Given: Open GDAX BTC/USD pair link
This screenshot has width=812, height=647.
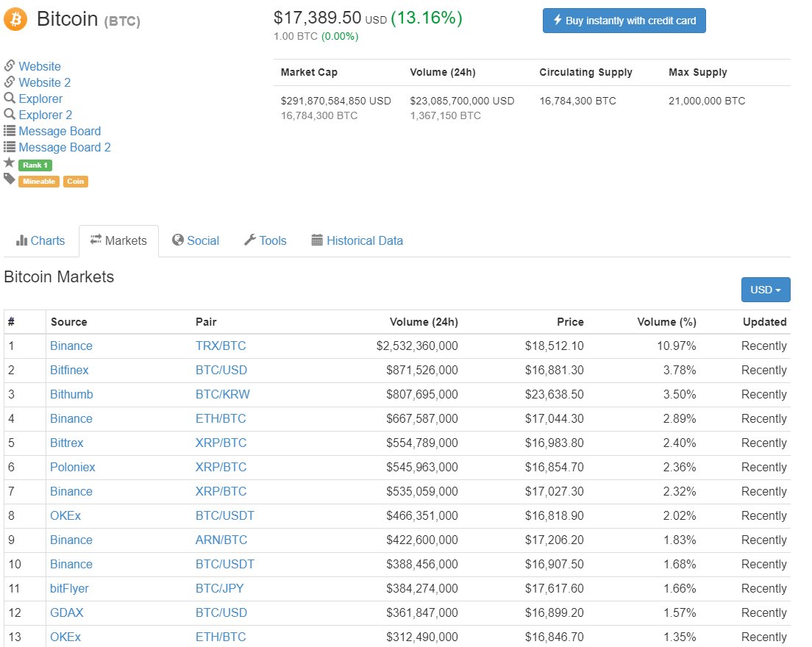Looking at the screenshot, I should point(221,613).
